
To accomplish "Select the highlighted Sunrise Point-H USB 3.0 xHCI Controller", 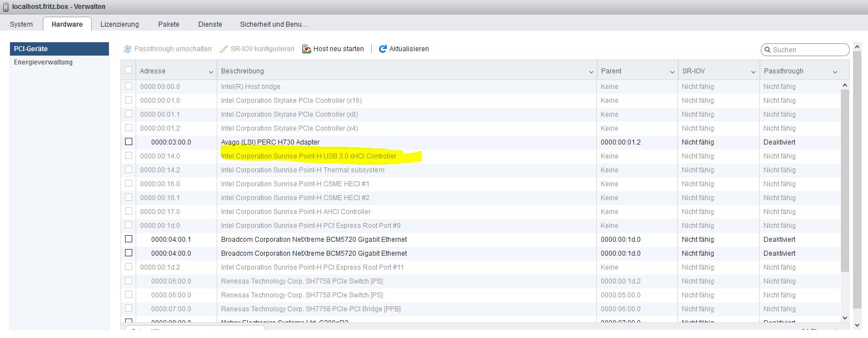I will (309, 156).
